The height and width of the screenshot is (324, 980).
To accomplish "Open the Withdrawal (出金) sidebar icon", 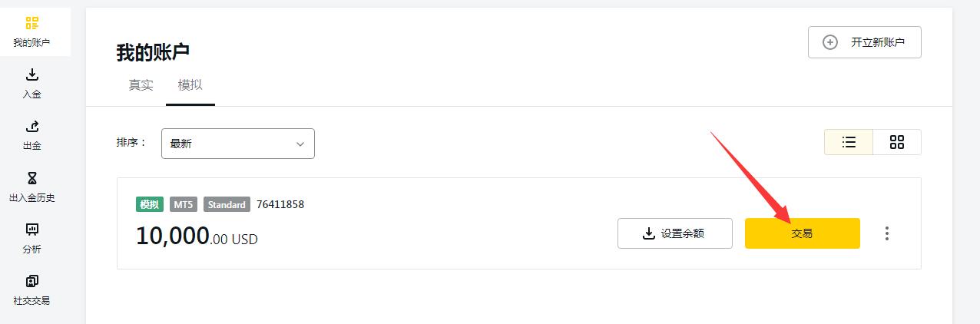I will point(31,126).
